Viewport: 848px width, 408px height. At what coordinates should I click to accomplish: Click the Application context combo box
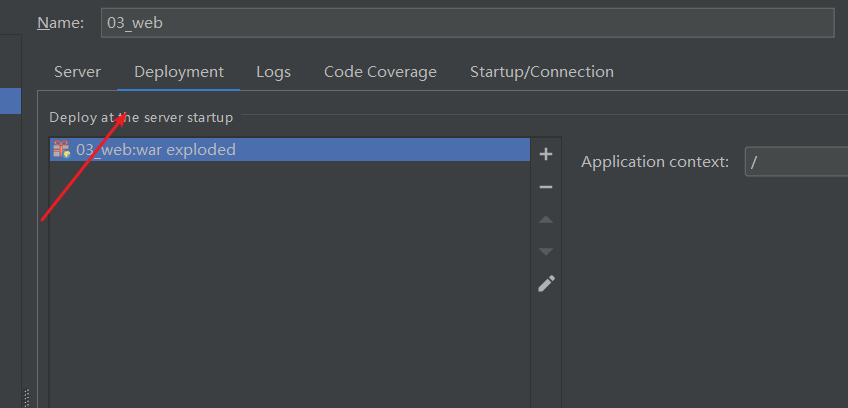point(797,162)
